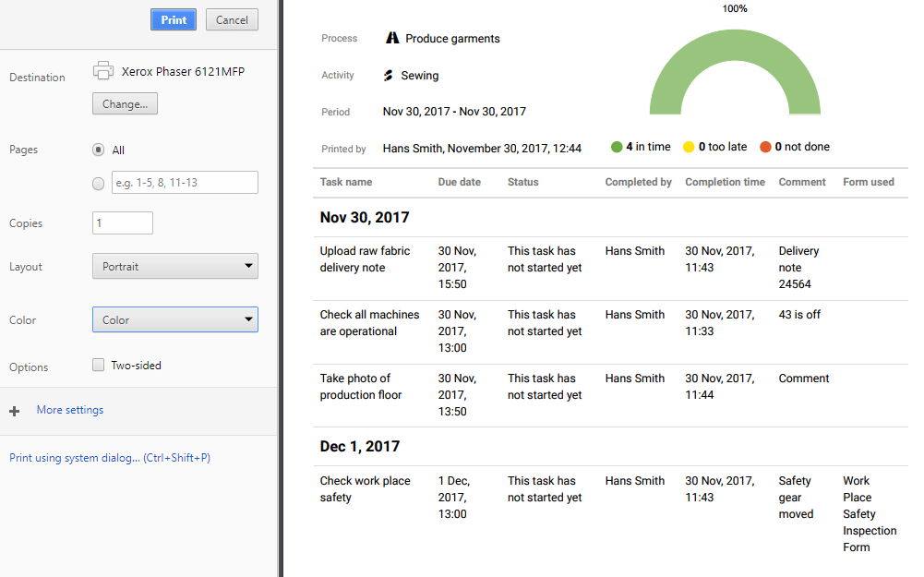Select the All pages radio button
The width and height of the screenshot is (924, 577).
pyautogui.click(x=99, y=150)
